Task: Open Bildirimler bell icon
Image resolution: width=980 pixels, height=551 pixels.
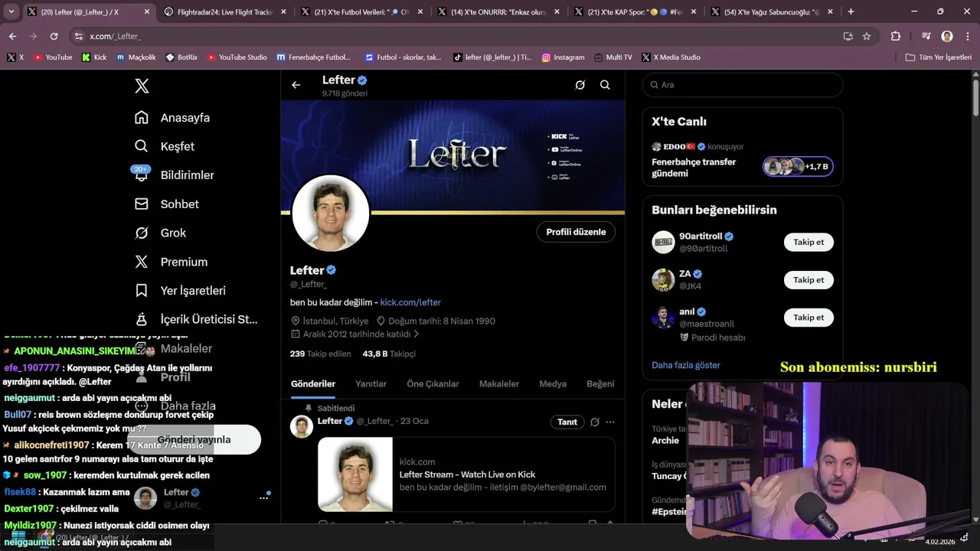Action: tap(142, 174)
